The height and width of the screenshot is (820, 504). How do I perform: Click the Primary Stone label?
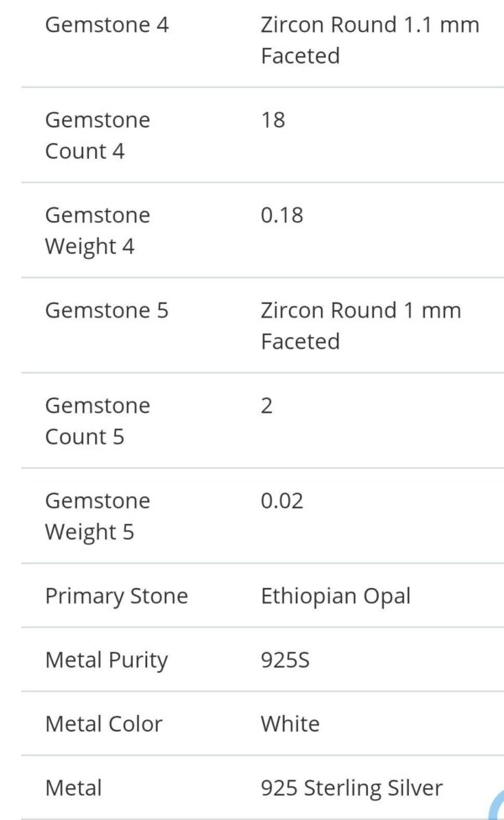pyautogui.click(x=117, y=597)
